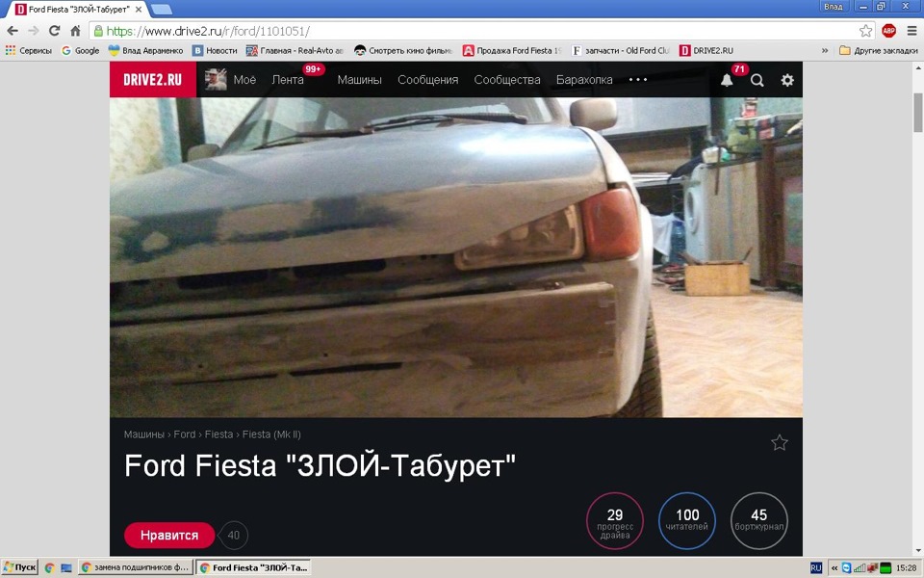
Task: Click the Ford breadcrumb link
Action: pyautogui.click(x=185, y=434)
